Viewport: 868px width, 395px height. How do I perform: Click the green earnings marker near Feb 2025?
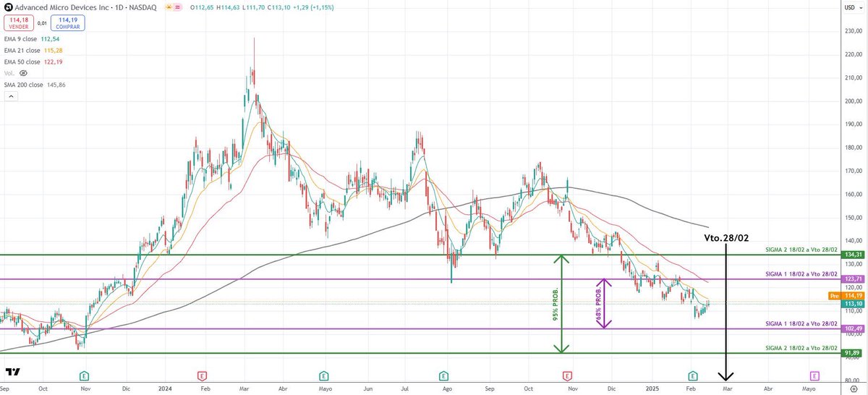click(x=693, y=375)
